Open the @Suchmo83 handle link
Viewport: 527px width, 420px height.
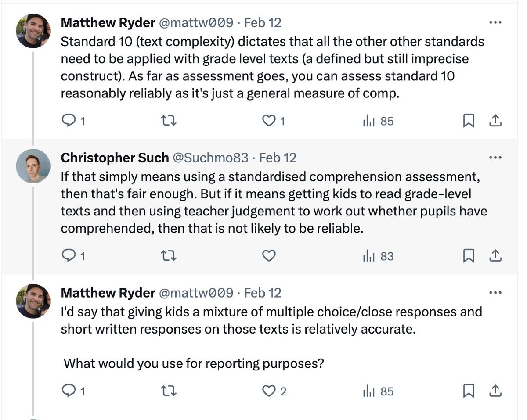click(x=210, y=158)
